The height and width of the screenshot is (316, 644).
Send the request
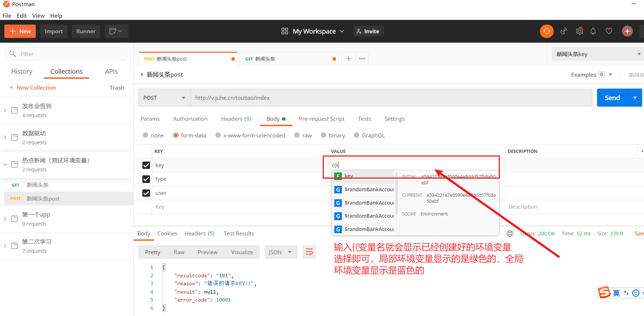click(x=613, y=98)
